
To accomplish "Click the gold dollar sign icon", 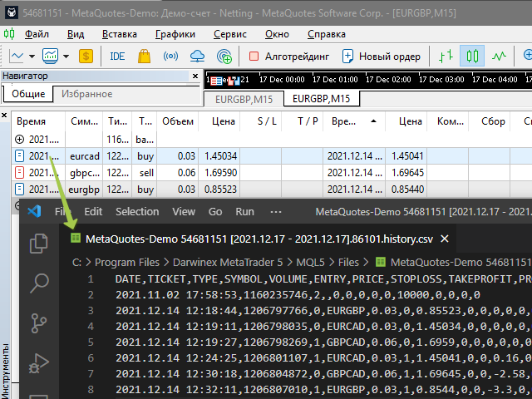I will [x=86, y=56].
